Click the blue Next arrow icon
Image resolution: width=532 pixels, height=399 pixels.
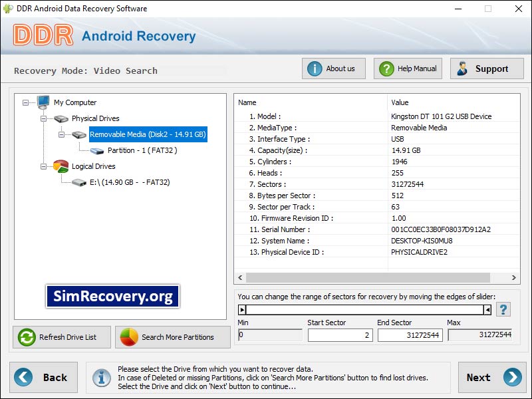point(513,377)
